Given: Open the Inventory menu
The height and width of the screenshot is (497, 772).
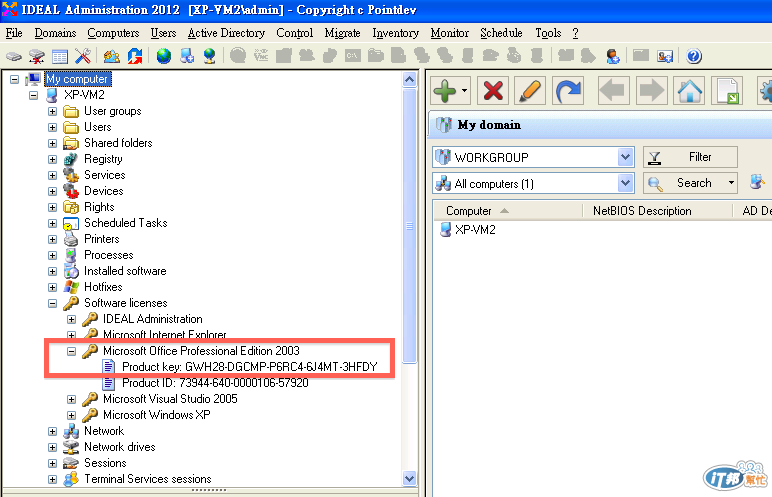Looking at the screenshot, I should click(x=395, y=33).
